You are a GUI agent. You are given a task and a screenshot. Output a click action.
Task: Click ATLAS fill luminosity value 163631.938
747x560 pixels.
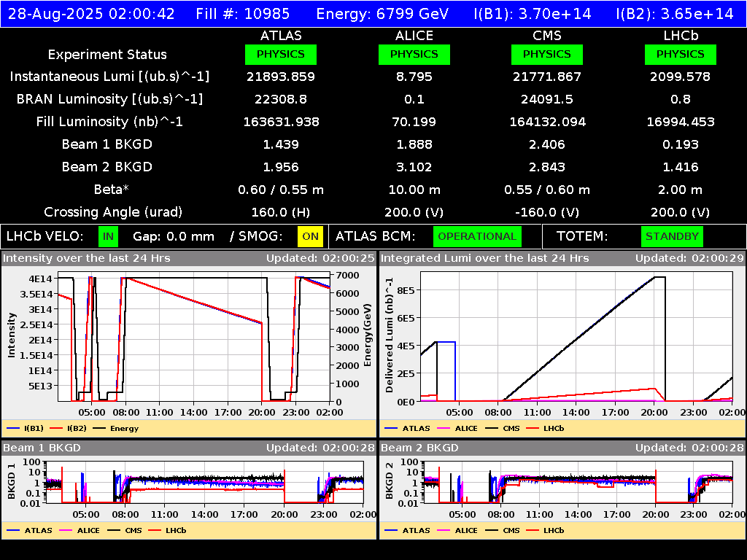click(x=281, y=122)
